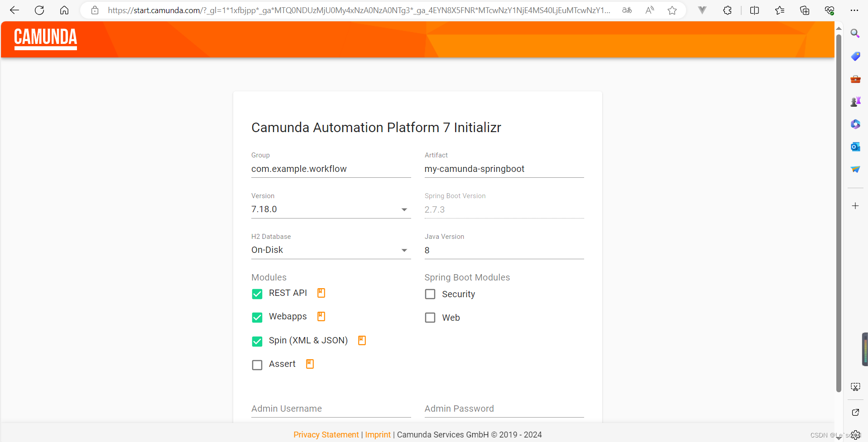Open the Version dropdown showing 7.18.0
The width and height of the screenshot is (868, 442).
404,209
